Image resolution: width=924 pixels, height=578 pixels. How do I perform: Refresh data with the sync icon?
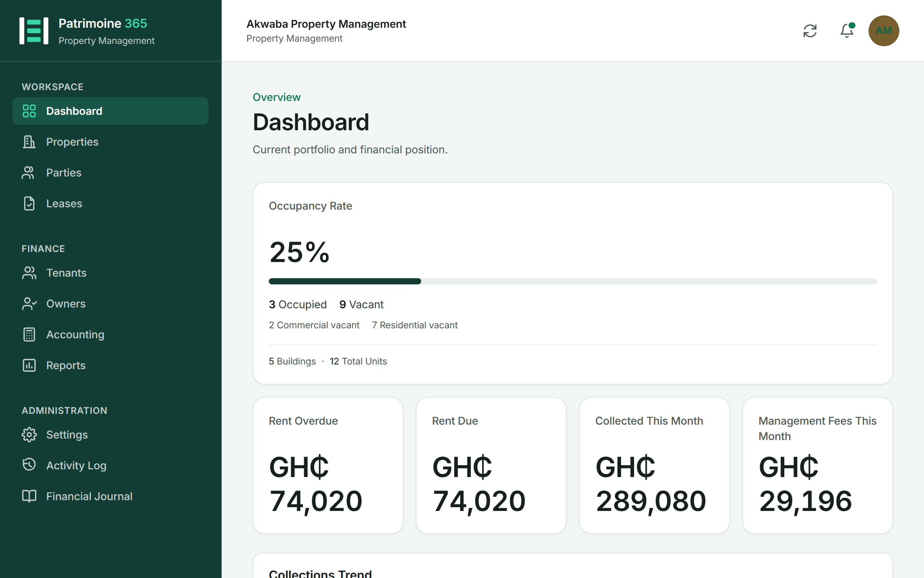[x=810, y=31]
